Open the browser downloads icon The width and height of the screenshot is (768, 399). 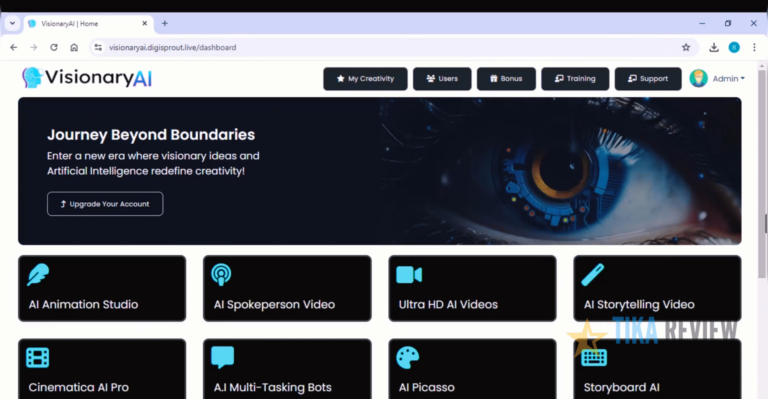(714, 47)
